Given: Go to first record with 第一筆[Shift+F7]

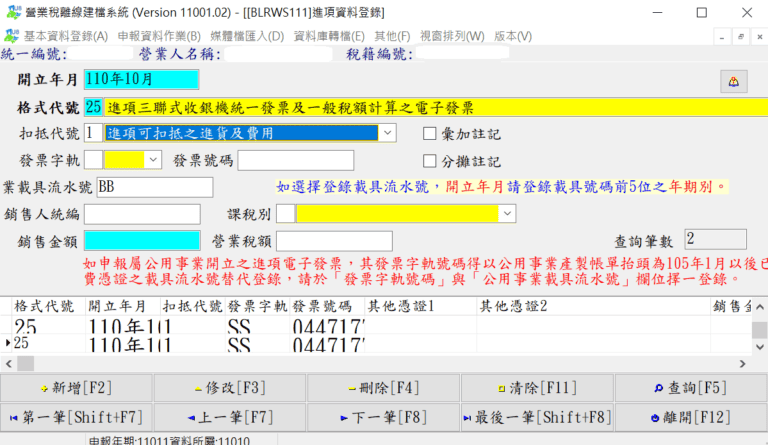Looking at the screenshot, I should click(76, 418).
